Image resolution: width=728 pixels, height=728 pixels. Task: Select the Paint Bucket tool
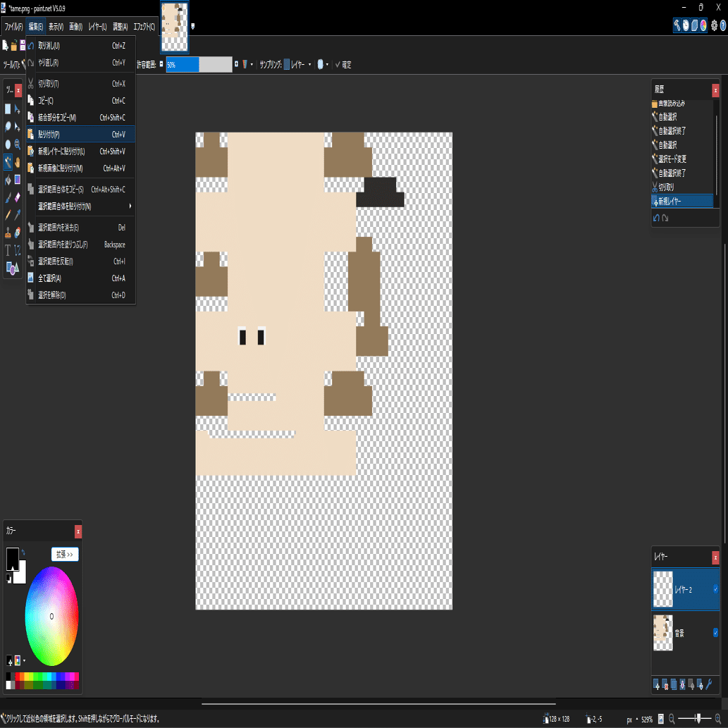8,180
